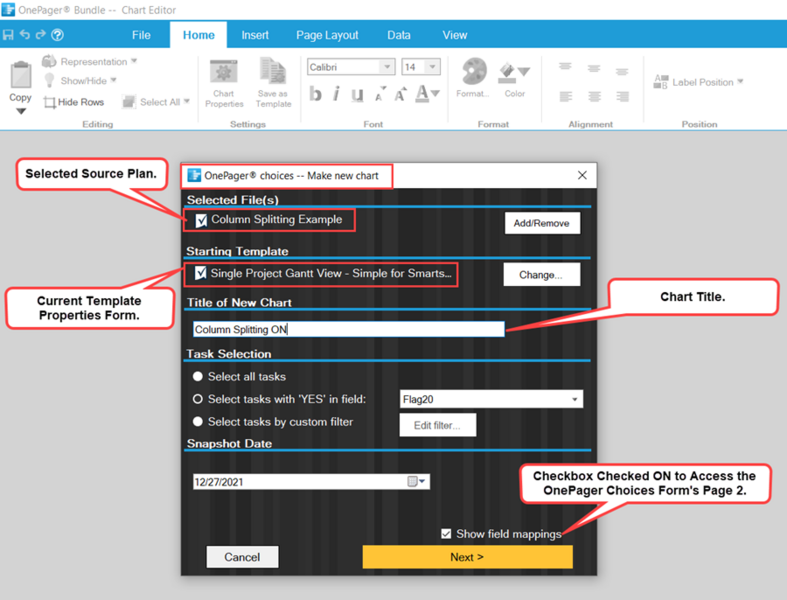Click the Add/Remove button
The height and width of the screenshot is (600, 787).
[542, 223]
